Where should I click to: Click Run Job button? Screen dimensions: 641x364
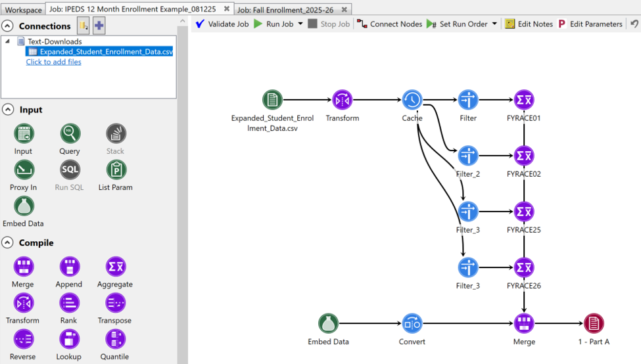point(274,24)
